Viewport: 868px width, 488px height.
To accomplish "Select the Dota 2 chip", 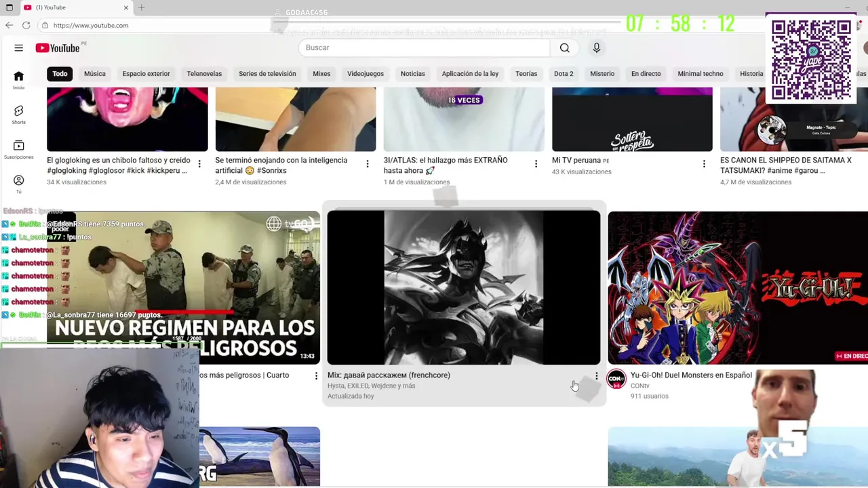I will coord(564,73).
